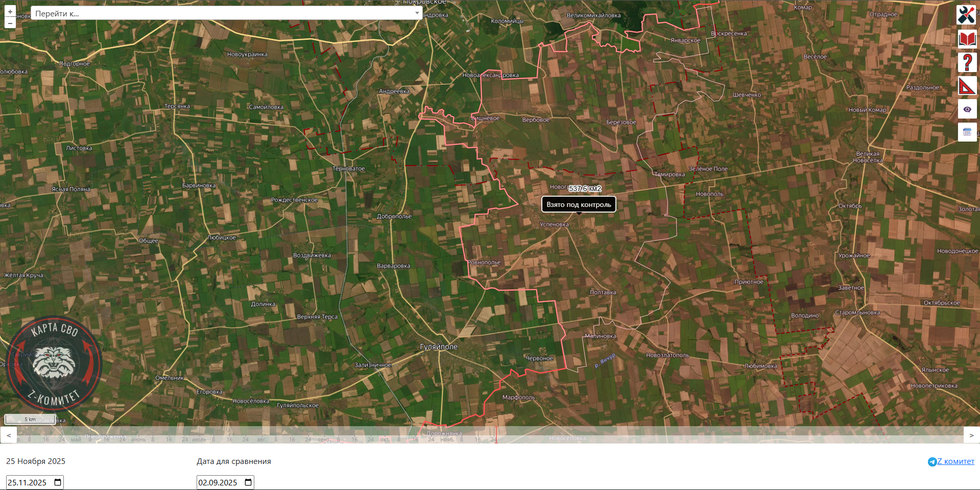Move the timeline back with the '<' button
Image resolution: width=980 pixels, height=490 pixels.
[x=9, y=435]
